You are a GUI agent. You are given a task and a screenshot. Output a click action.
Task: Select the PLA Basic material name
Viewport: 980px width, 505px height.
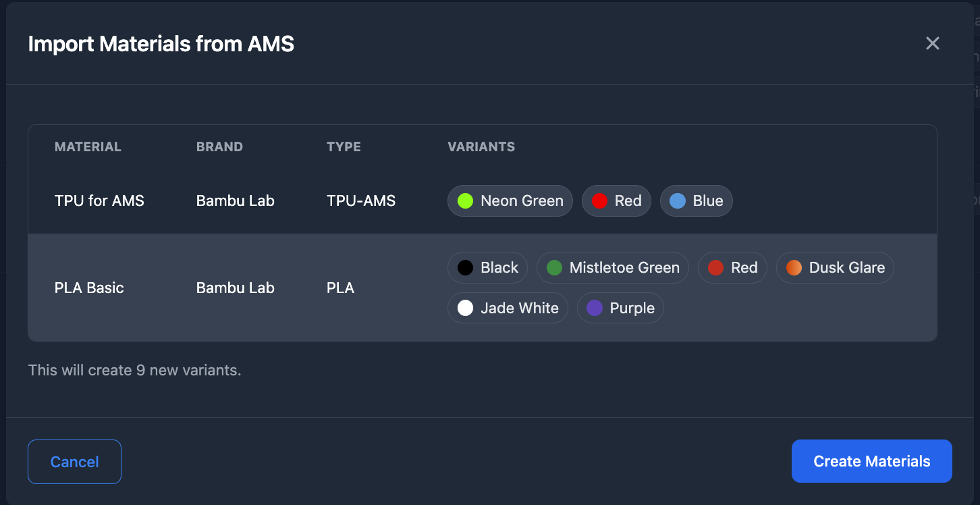coord(89,288)
